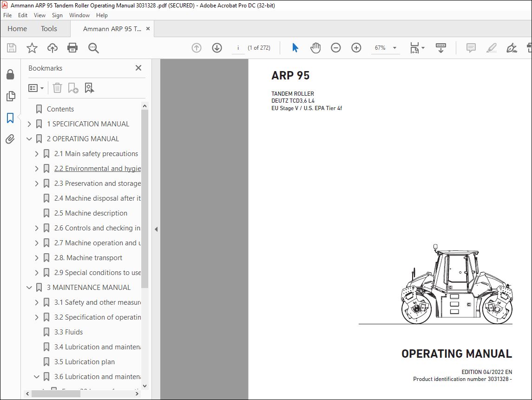
Task: Expand 2.3 Preservation and storage
Action: point(37,184)
